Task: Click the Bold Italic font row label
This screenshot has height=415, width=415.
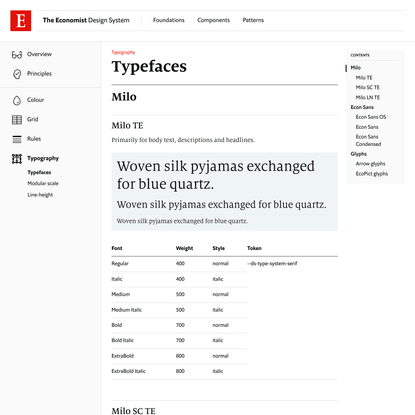Action: click(x=122, y=340)
